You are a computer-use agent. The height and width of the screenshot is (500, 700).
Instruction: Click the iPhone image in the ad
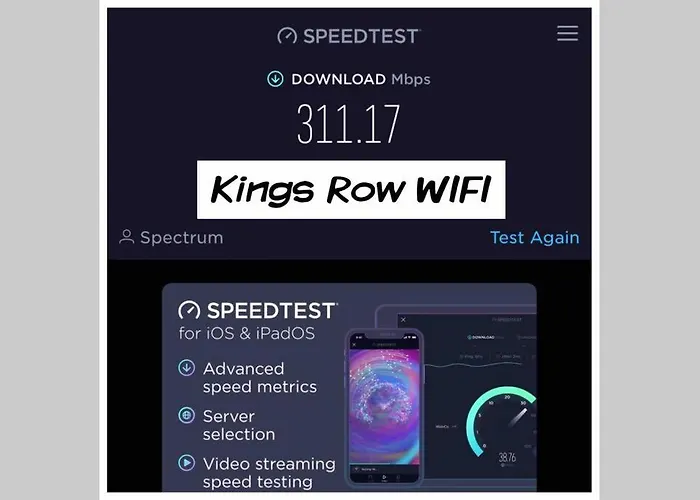click(x=384, y=408)
